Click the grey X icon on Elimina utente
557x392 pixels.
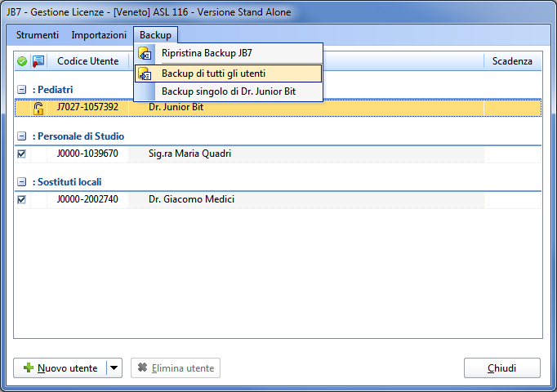142,367
